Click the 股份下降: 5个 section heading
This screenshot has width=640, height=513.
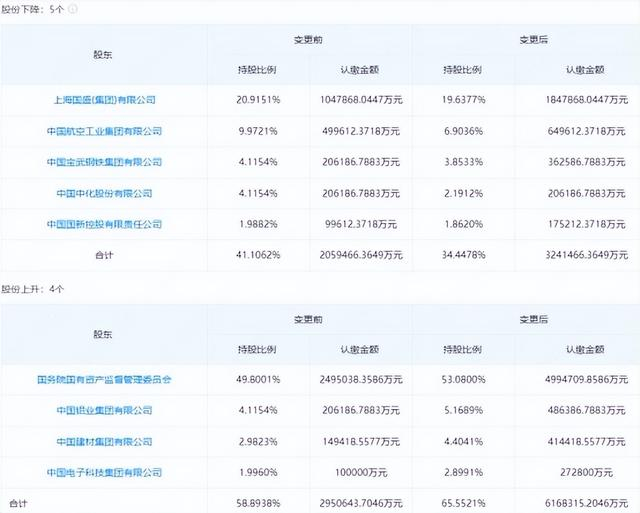[33, 9]
